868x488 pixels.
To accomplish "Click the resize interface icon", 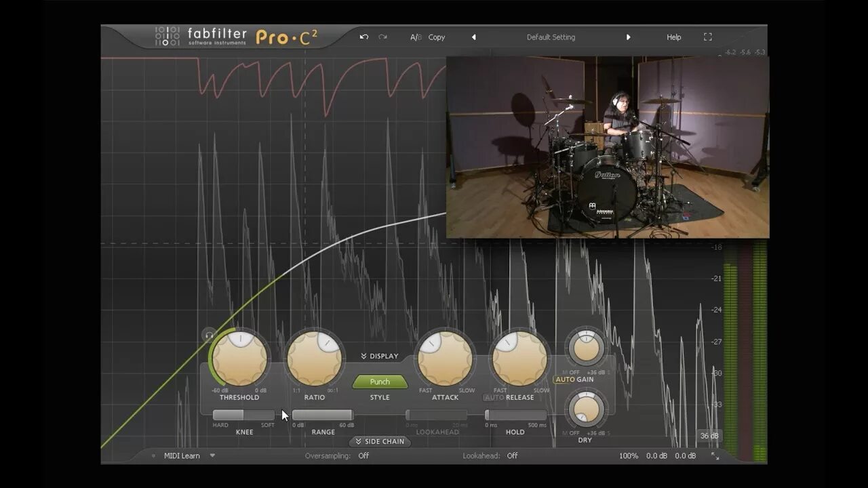I will 715,456.
